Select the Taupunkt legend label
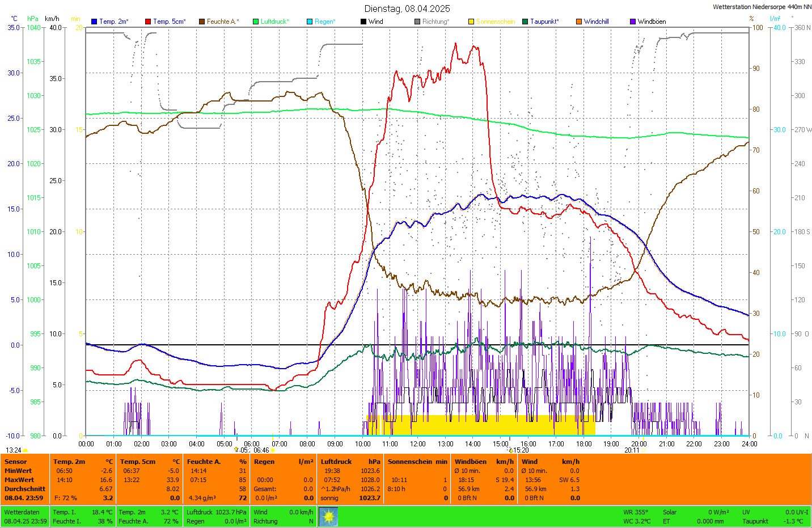812x528 pixels. (x=544, y=22)
